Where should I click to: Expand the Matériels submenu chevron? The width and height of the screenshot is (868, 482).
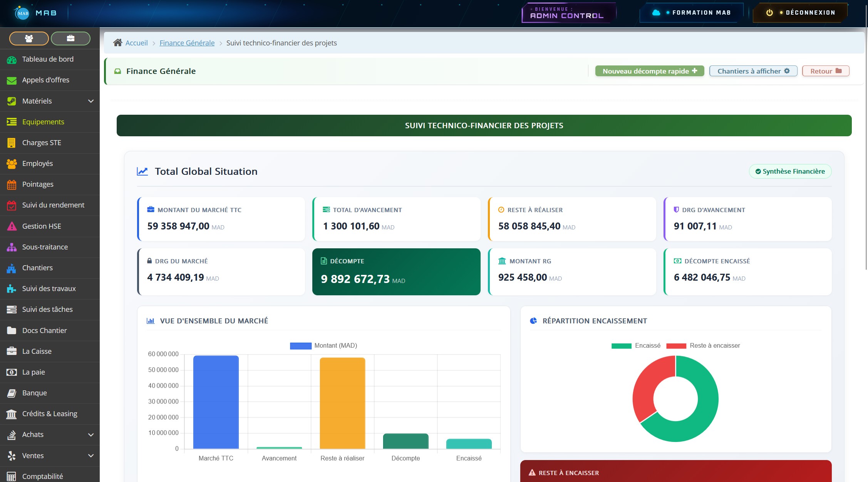pos(91,101)
